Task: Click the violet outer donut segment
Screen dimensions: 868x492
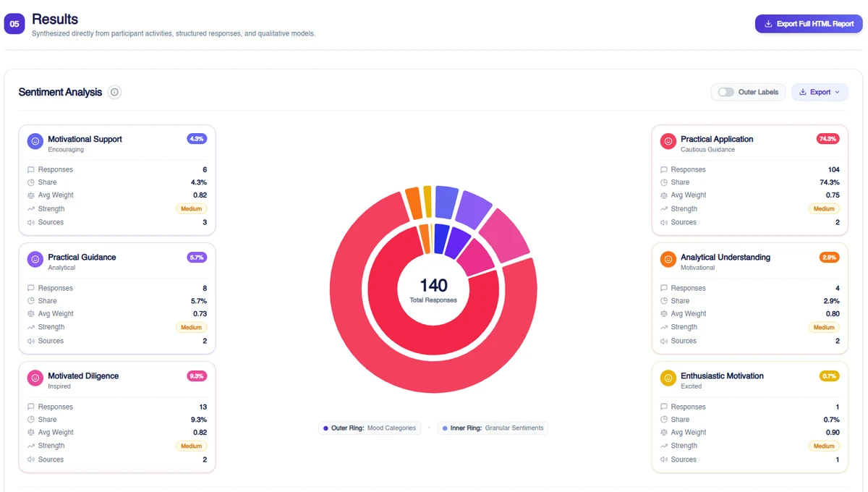Action: coord(473,210)
